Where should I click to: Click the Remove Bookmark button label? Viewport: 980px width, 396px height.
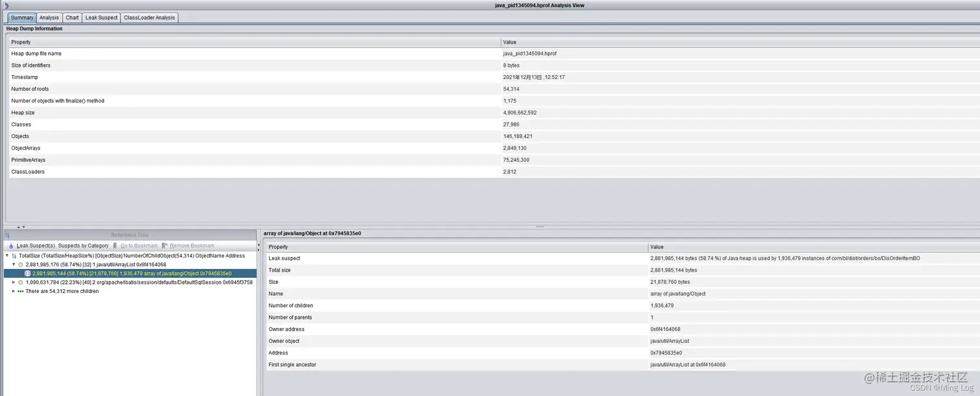coord(192,246)
